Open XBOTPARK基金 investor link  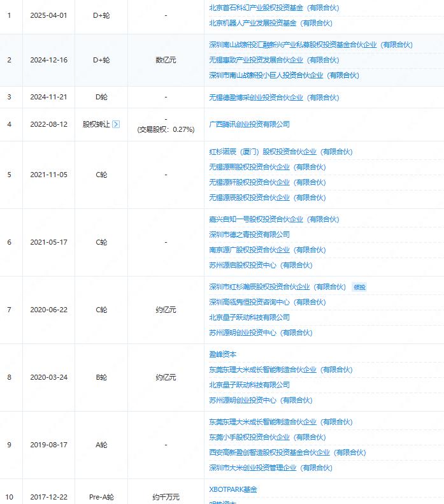click(233, 489)
